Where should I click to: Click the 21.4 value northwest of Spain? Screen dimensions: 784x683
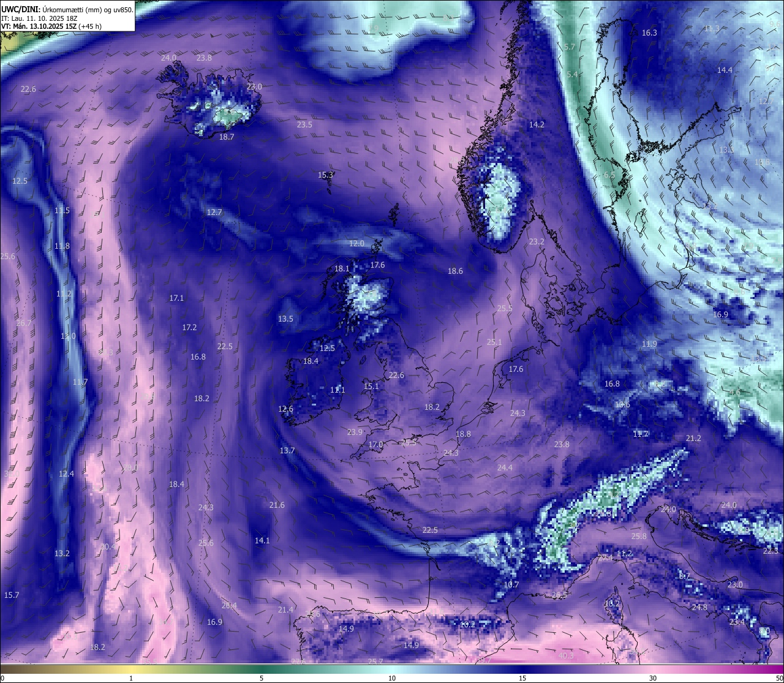tap(285, 609)
